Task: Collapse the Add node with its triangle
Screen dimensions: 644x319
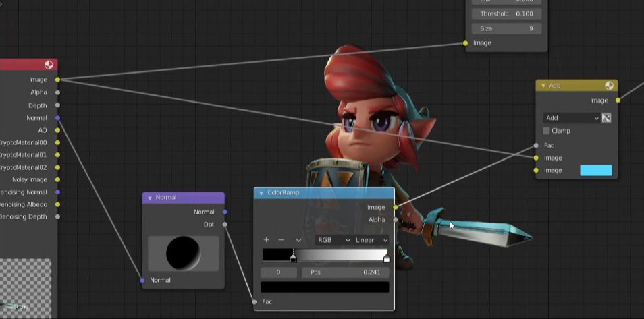Action: 543,86
